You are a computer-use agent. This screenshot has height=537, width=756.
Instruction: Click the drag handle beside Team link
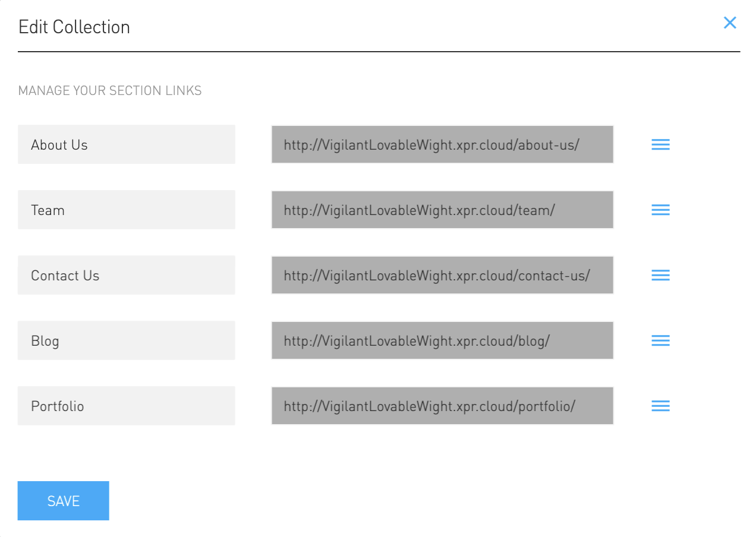click(x=660, y=210)
